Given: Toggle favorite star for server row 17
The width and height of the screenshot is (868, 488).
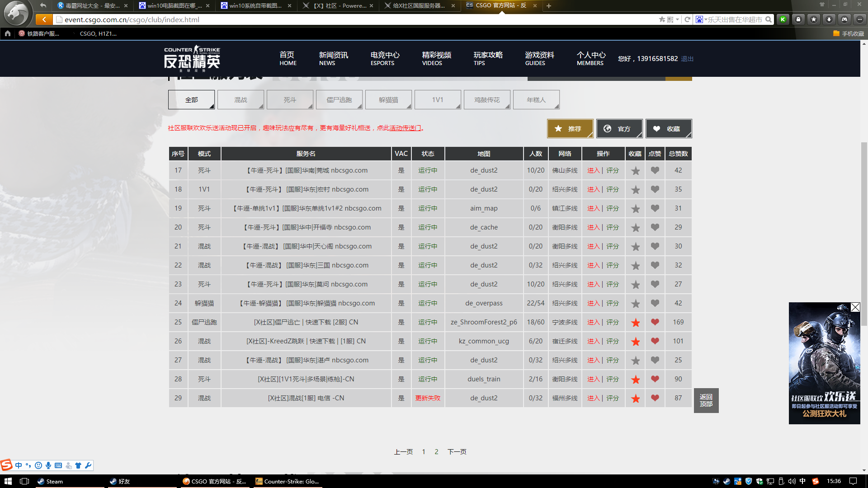Looking at the screenshot, I should click(635, 171).
